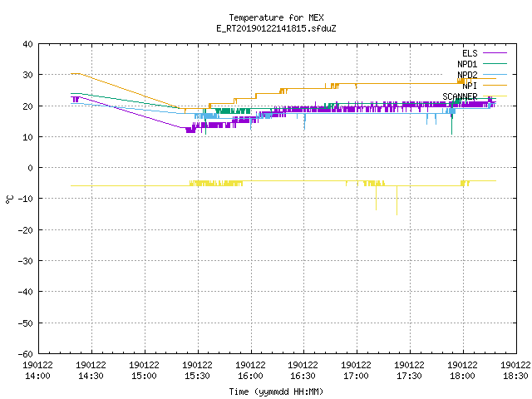Click the y-axis label 40

click(x=27, y=44)
